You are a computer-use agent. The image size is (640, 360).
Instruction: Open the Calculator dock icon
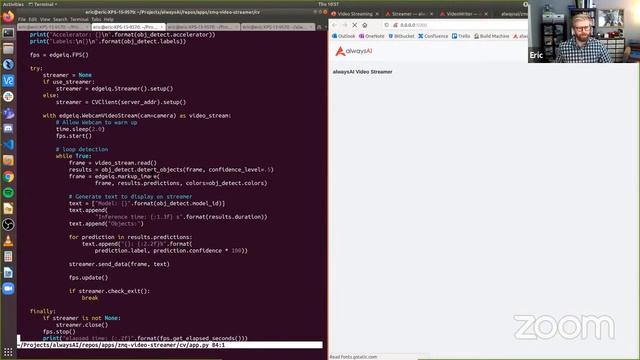tap(8, 257)
